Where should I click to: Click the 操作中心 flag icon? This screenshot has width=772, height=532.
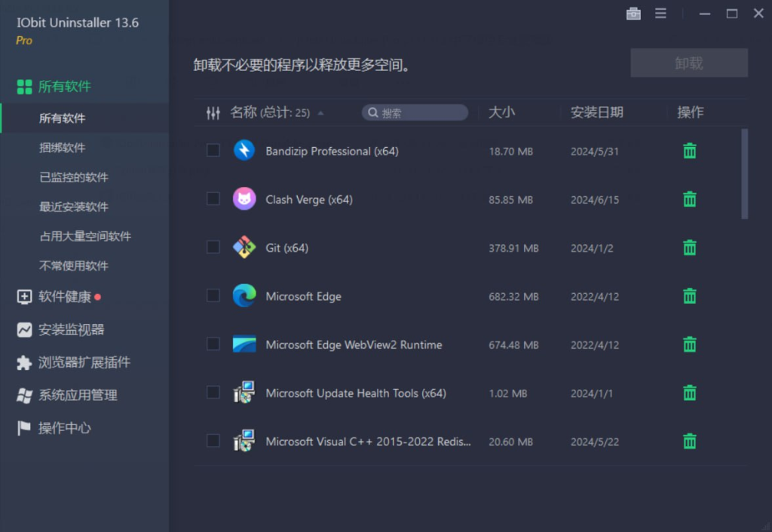click(24, 428)
